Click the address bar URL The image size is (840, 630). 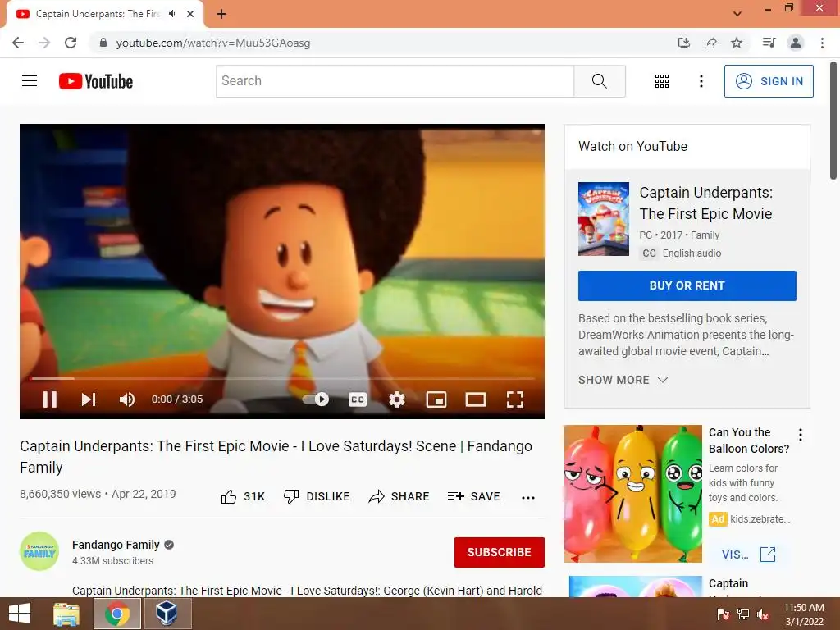[x=213, y=43]
